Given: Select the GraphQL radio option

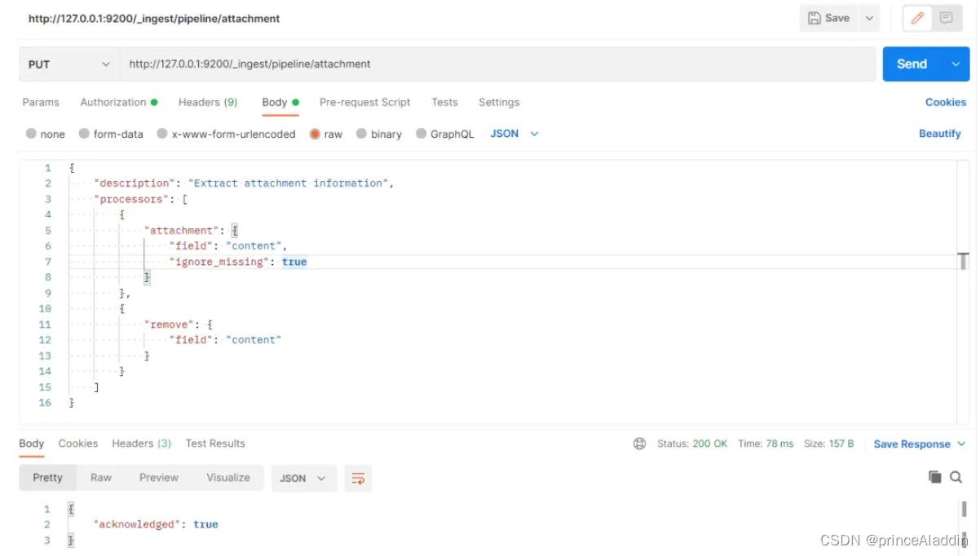Looking at the screenshot, I should pyautogui.click(x=445, y=134).
